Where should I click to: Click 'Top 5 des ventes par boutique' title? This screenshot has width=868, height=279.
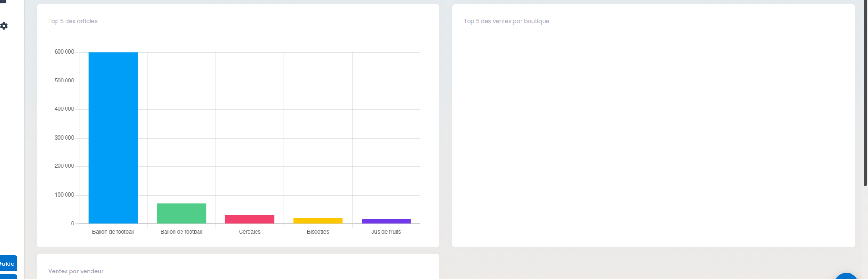point(506,21)
